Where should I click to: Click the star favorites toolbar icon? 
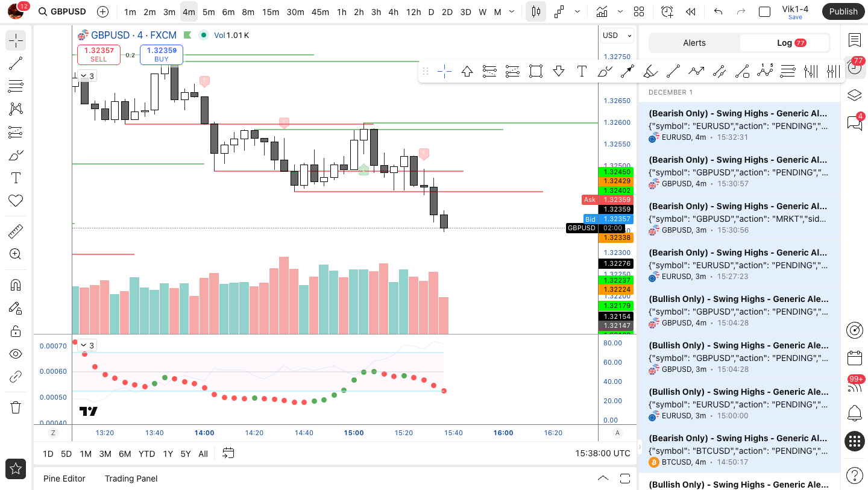[x=16, y=468]
